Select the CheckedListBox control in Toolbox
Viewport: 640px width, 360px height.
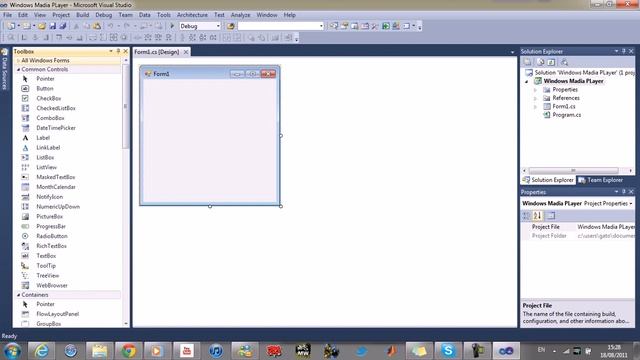tap(56, 108)
